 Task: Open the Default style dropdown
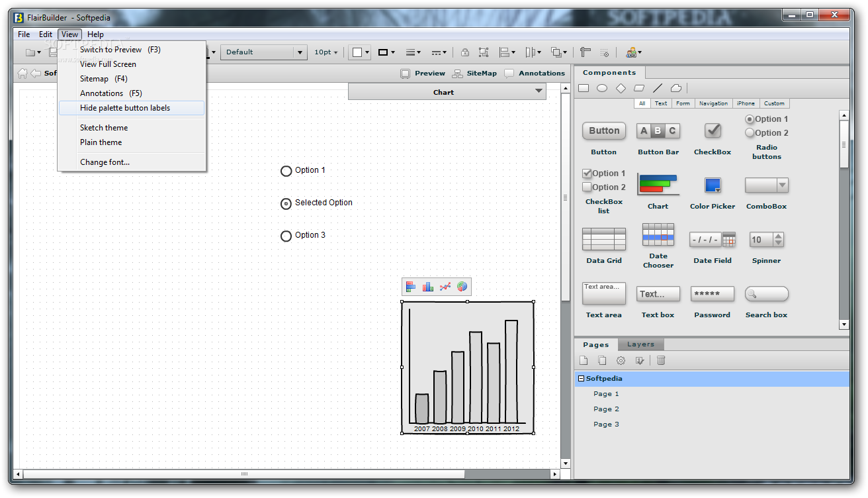[264, 52]
